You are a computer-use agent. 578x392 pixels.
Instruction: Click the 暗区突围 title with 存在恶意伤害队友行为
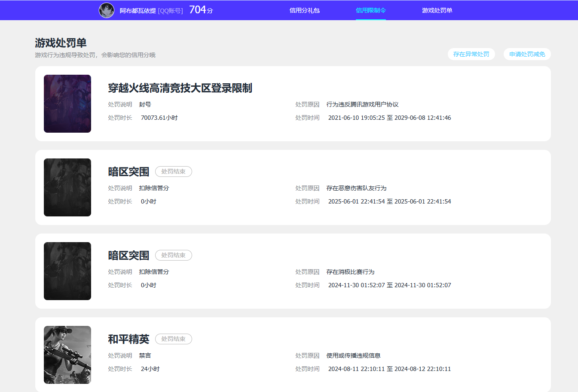(x=128, y=172)
